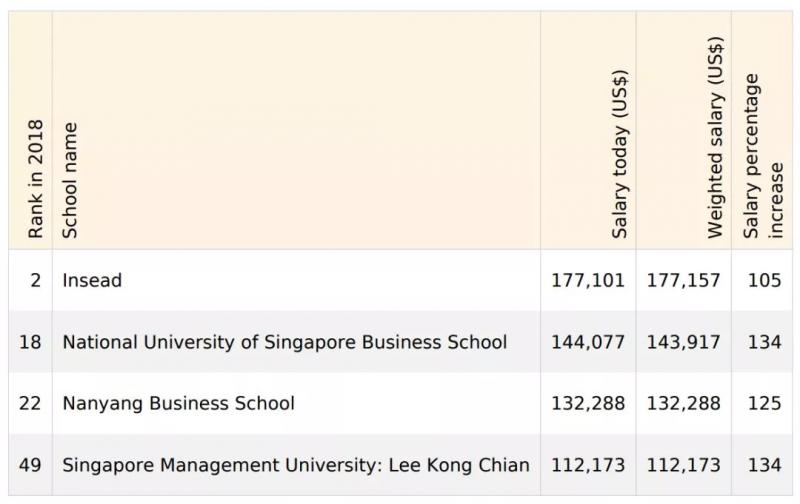
Task: Select the "Weighted salary (US$)" column header
Action: click(715, 138)
